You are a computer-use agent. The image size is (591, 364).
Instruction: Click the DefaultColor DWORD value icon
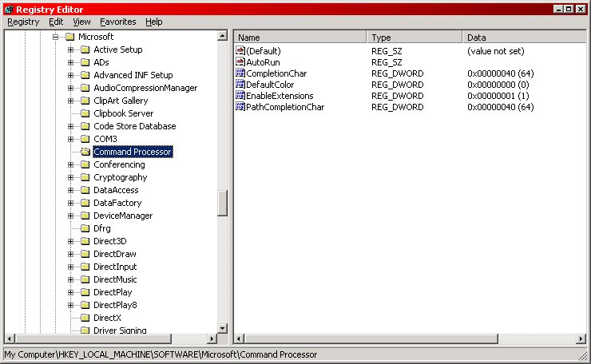240,84
